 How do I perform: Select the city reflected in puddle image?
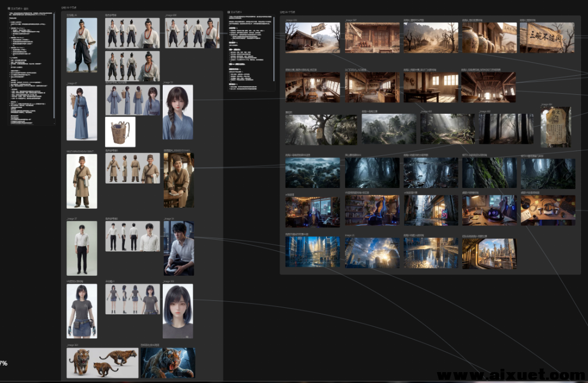pos(431,253)
